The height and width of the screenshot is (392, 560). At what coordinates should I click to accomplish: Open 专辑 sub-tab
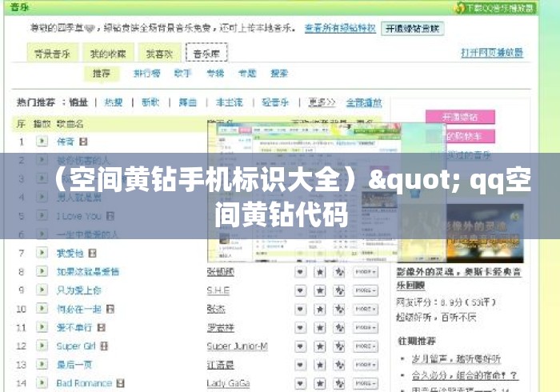click(x=215, y=73)
